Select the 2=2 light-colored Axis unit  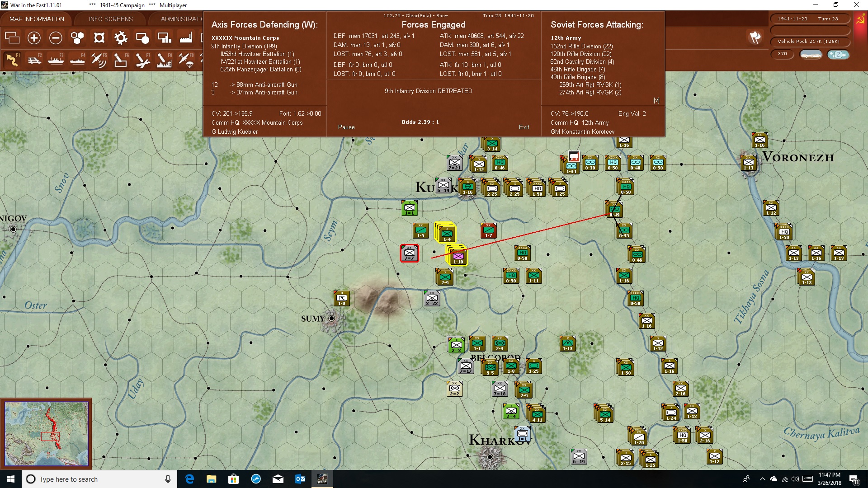[x=454, y=389]
